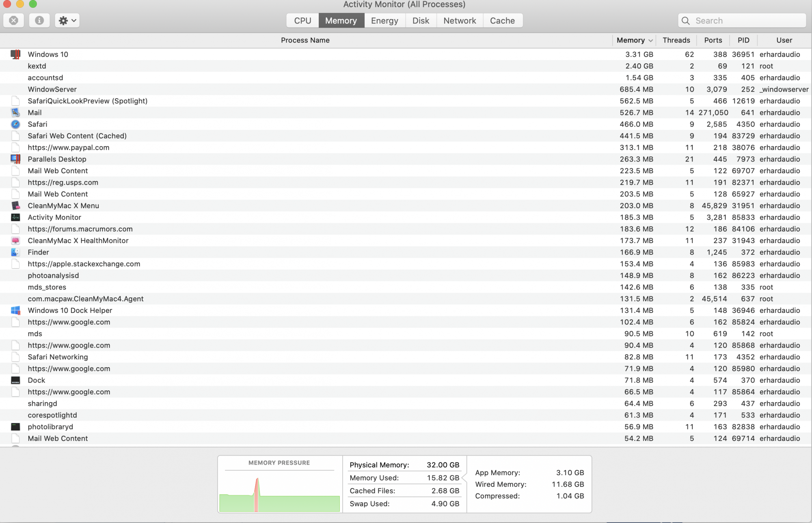This screenshot has width=812, height=523.
Task: Click the CleanMyMac X Menu icon
Action: point(15,206)
